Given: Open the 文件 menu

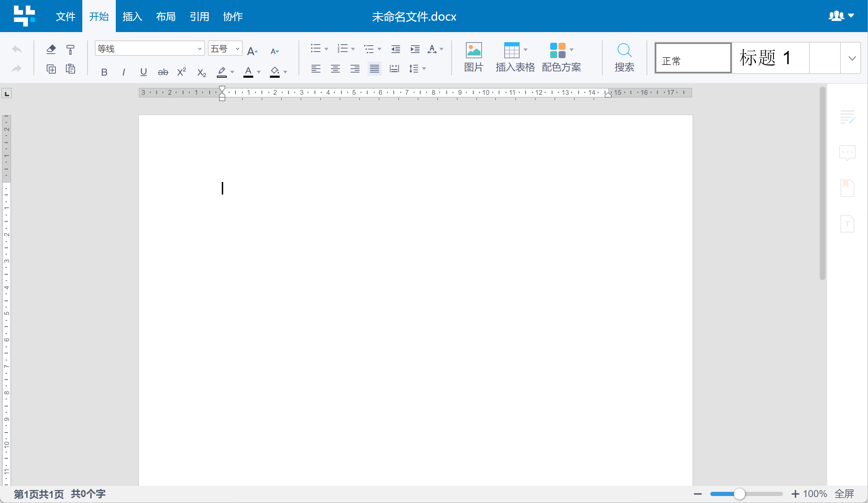Looking at the screenshot, I should click(66, 16).
